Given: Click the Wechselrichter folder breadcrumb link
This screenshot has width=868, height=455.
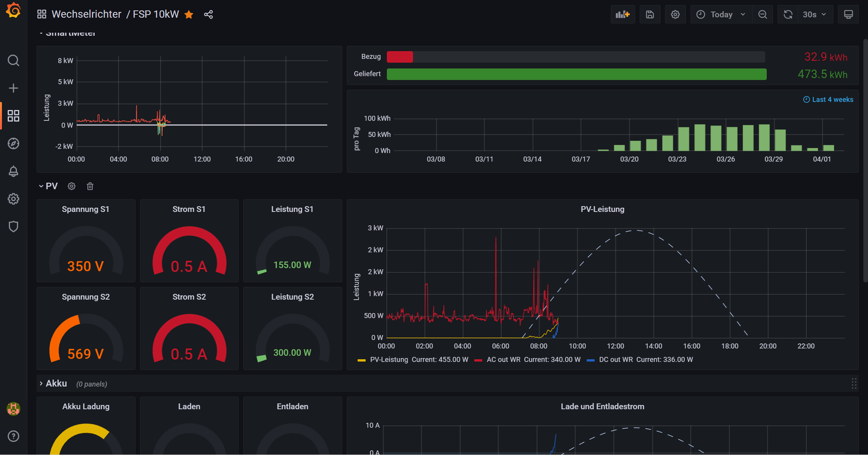Looking at the screenshot, I should coord(86,15).
